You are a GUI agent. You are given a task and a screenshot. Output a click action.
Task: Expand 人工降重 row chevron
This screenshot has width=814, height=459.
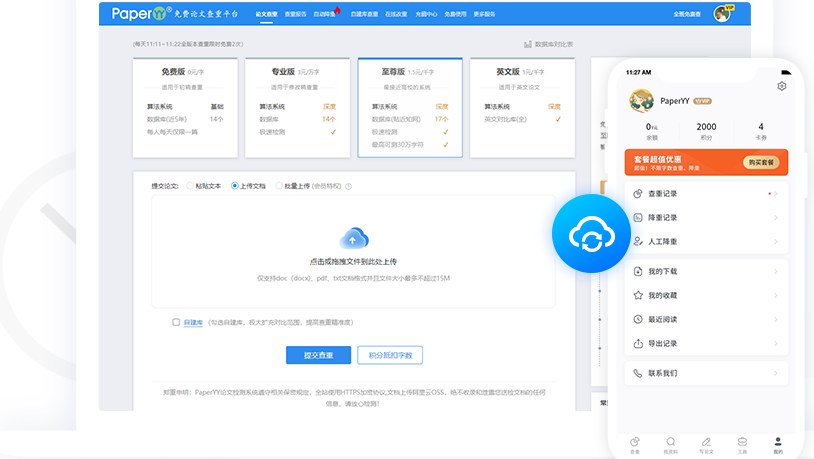pos(776,241)
